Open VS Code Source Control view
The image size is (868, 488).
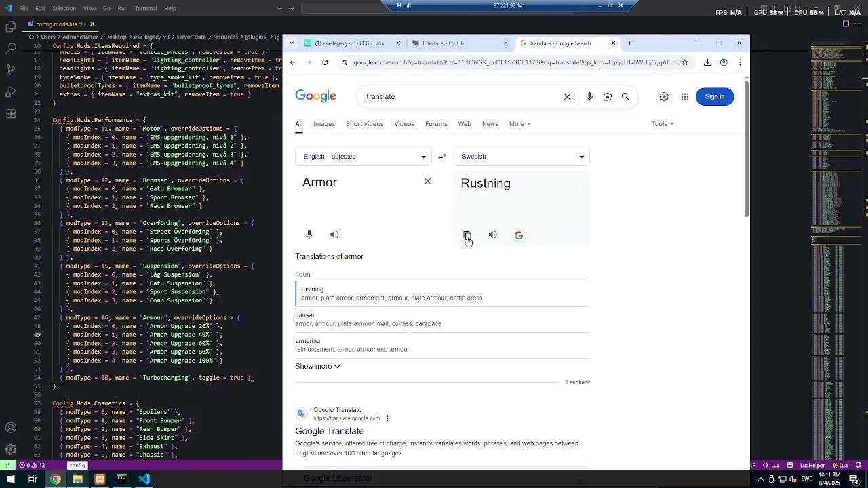11,70
